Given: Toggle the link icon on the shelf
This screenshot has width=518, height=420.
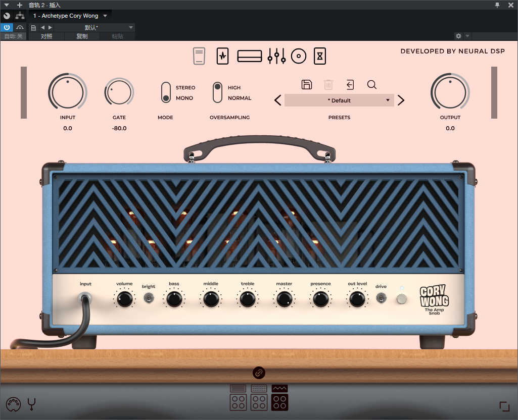Looking at the screenshot, I should (259, 373).
